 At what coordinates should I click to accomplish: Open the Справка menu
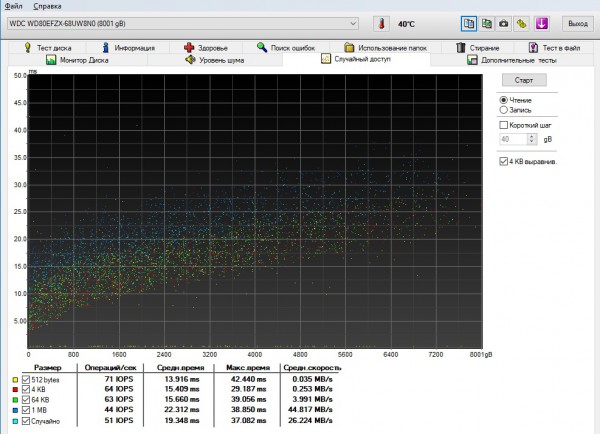pos(47,6)
